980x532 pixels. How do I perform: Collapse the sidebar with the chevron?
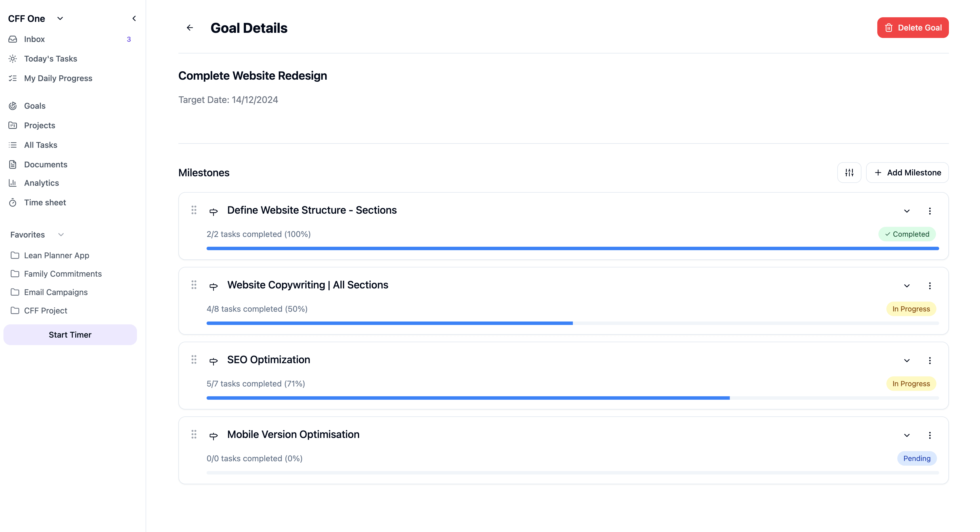134,18
